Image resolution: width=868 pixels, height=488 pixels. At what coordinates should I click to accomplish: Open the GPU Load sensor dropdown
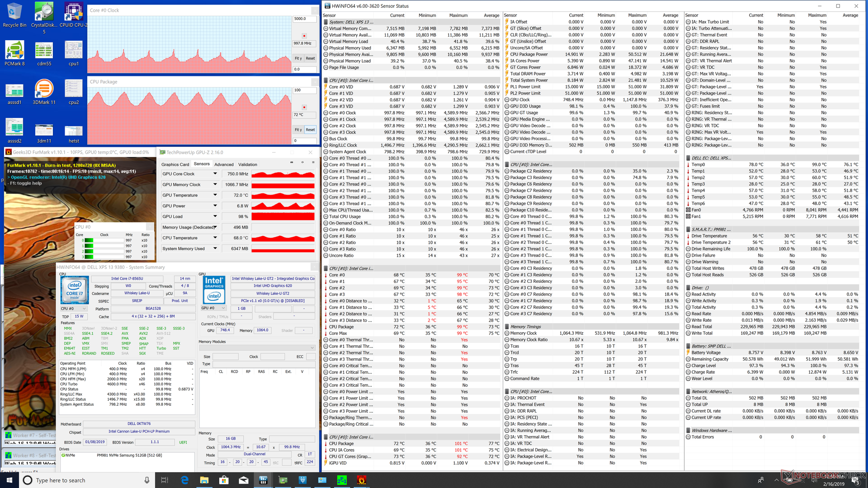point(215,216)
